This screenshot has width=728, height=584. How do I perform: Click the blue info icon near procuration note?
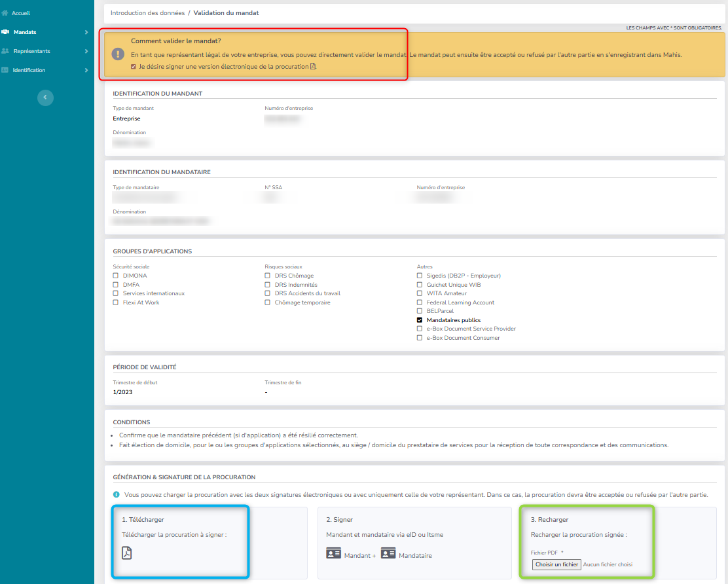click(116, 495)
